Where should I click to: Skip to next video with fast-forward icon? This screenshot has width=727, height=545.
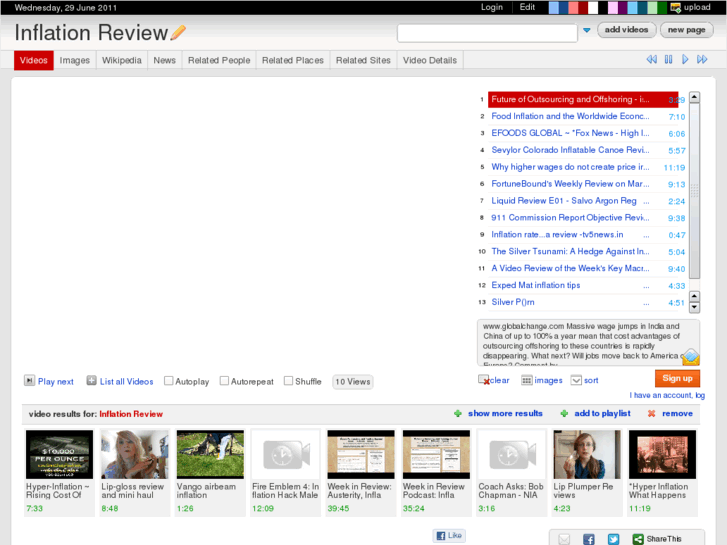point(702,59)
